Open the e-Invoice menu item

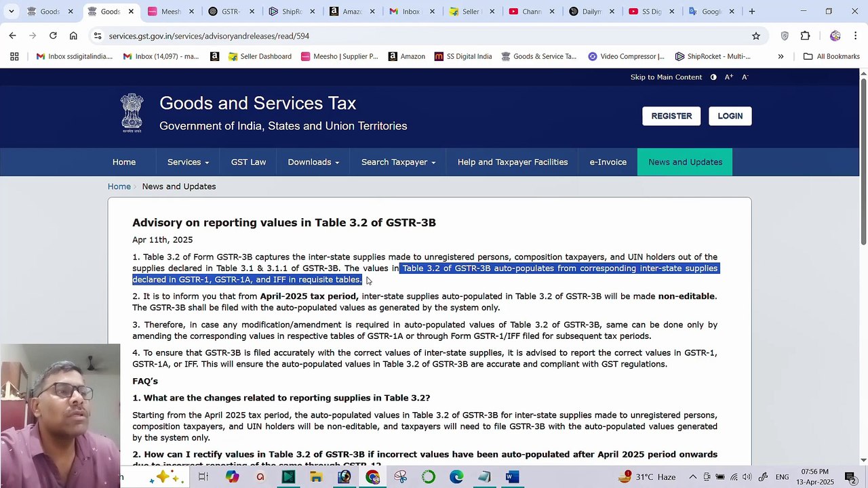tap(608, 162)
